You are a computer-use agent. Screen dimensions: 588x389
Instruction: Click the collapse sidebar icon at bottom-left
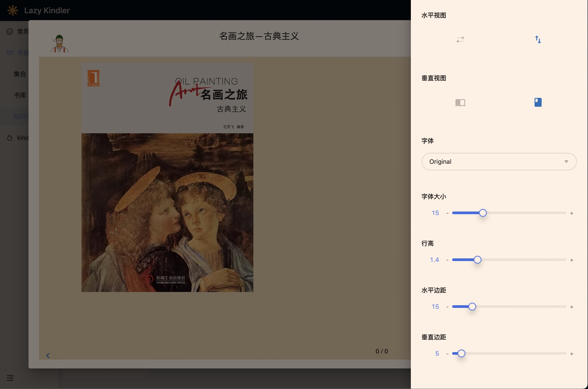10,378
